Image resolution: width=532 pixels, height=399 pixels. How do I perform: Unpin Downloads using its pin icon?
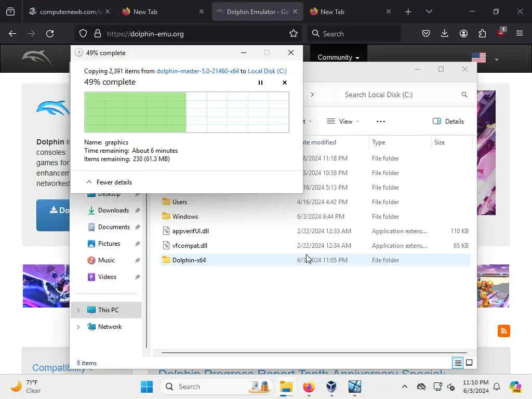(137, 210)
